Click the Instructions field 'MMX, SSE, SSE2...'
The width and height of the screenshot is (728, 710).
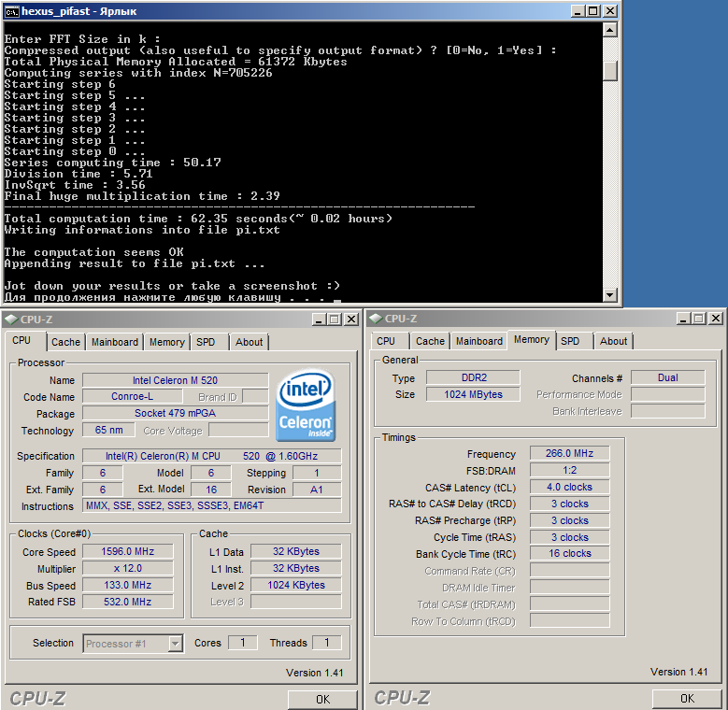click(x=212, y=505)
